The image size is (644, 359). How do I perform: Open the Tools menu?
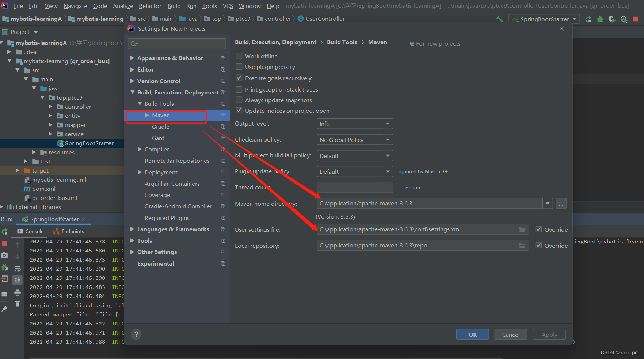209,6
